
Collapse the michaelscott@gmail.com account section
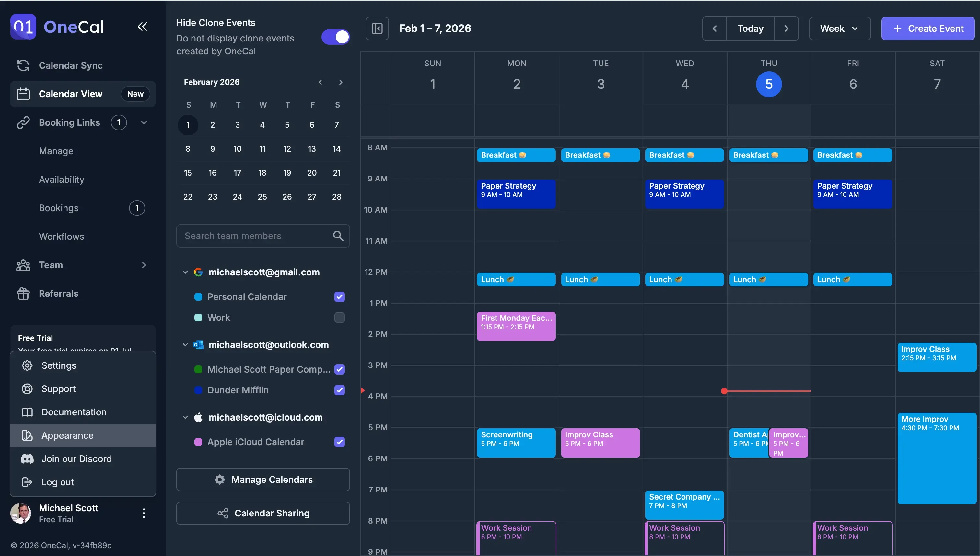(x=185, y=272)
